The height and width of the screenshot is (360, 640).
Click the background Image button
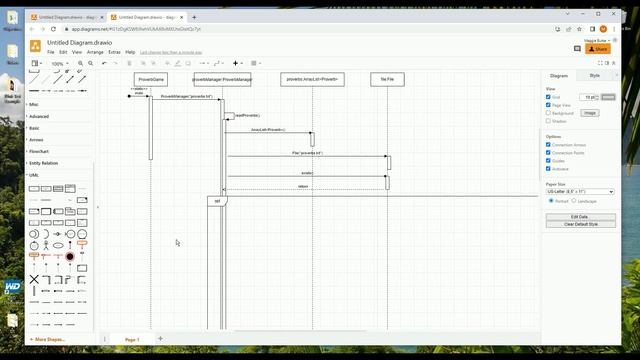coord(590,113)
